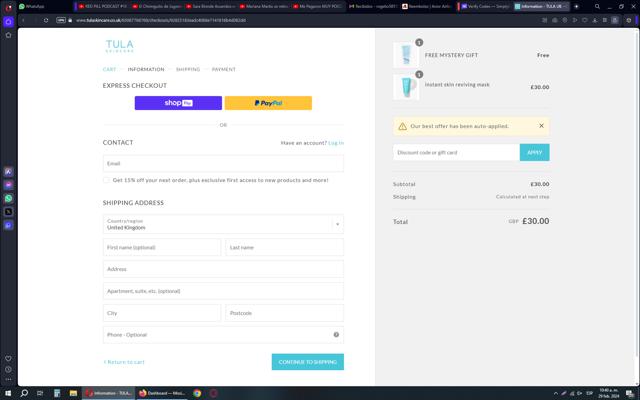Click the Apply discount button
640x400 pixels.
click(x=535, y=152)
